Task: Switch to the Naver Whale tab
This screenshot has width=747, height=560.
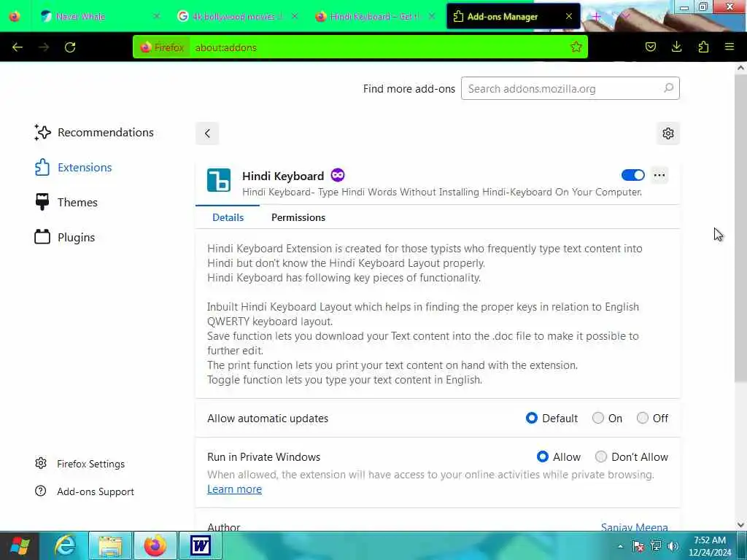Action: pyautogui.click(x=98, y=16)
